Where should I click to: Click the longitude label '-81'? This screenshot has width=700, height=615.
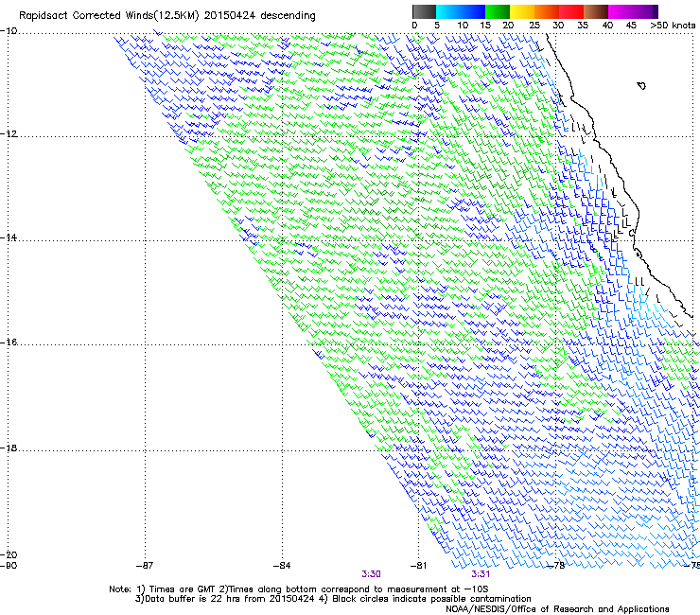[418, 566]
